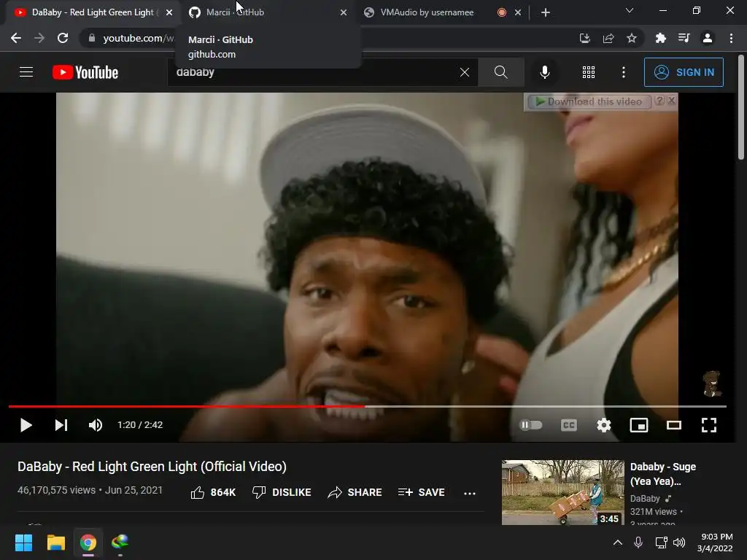Open the Dababy - Suge (Yea Yea) title link
This screenshot has width=747, height=560.
point(662,474)
